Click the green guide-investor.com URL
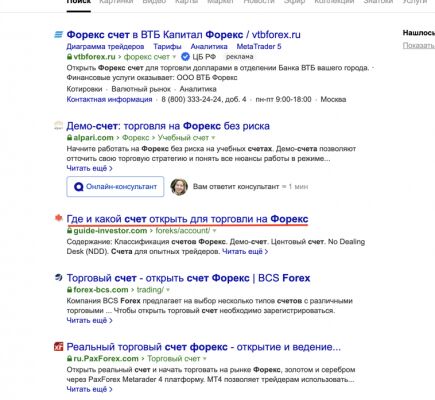435x400 pixels. (110, 231)
